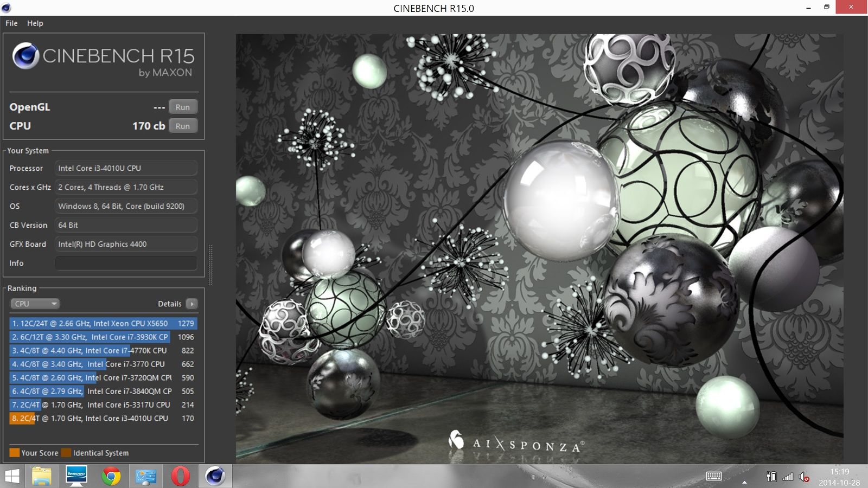Click the CB Version 64 Bit field
Viewport: 868px width, 488px height.
click(126, 225)
